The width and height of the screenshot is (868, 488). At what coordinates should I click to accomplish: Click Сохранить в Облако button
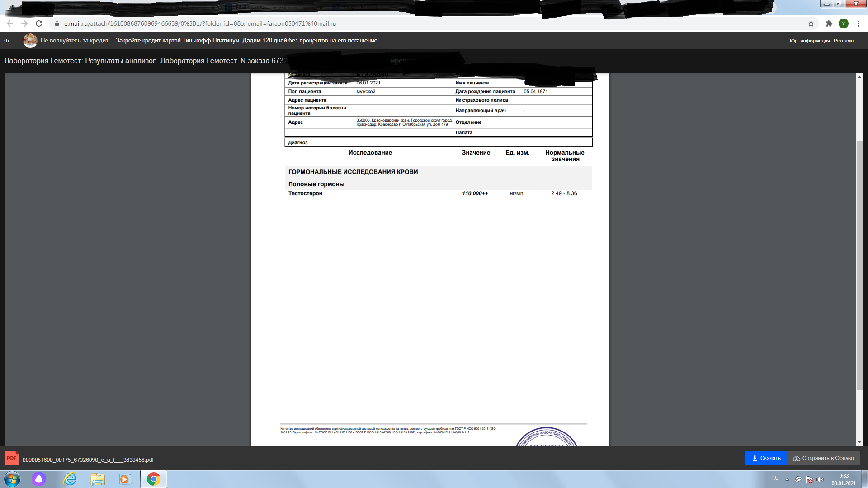(823, 458)
